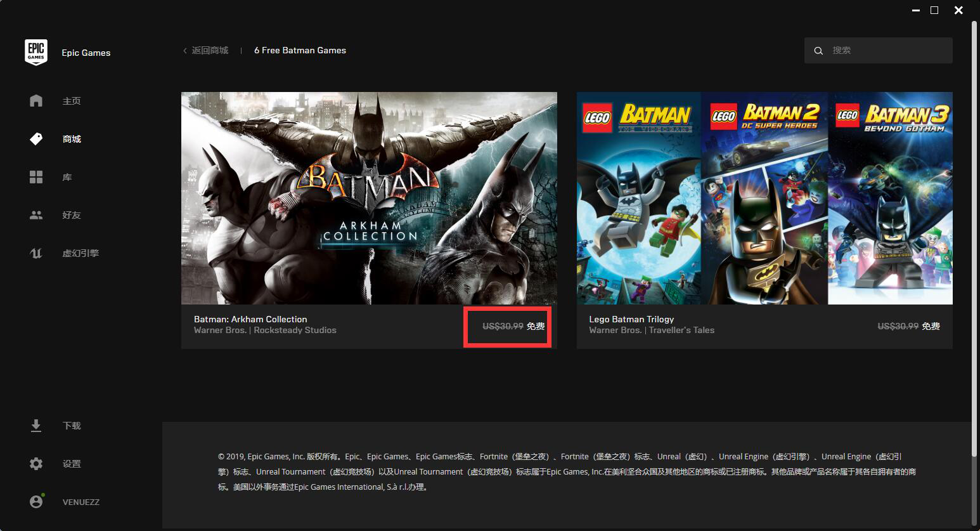Click the Epic Games shield logo
The height and width of the screenshot is (531, 980).
click(x=36, y=52)
